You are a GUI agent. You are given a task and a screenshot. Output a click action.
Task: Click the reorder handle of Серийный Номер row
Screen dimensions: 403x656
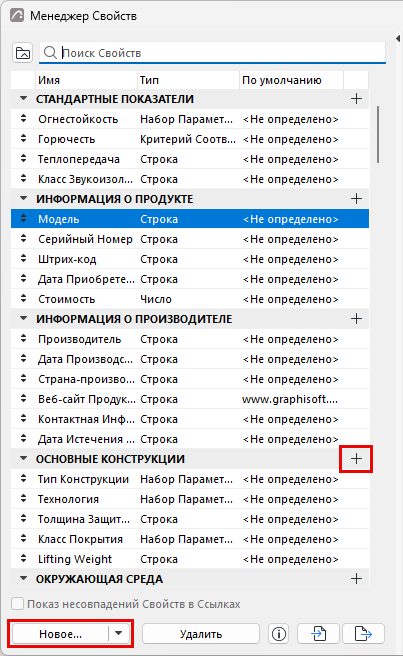[23, 239]
